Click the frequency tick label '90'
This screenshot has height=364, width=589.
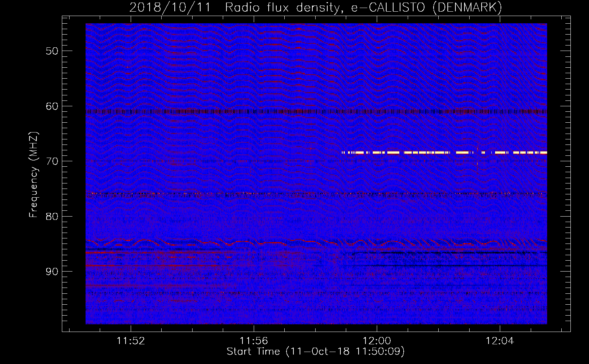tap(52, 272)
